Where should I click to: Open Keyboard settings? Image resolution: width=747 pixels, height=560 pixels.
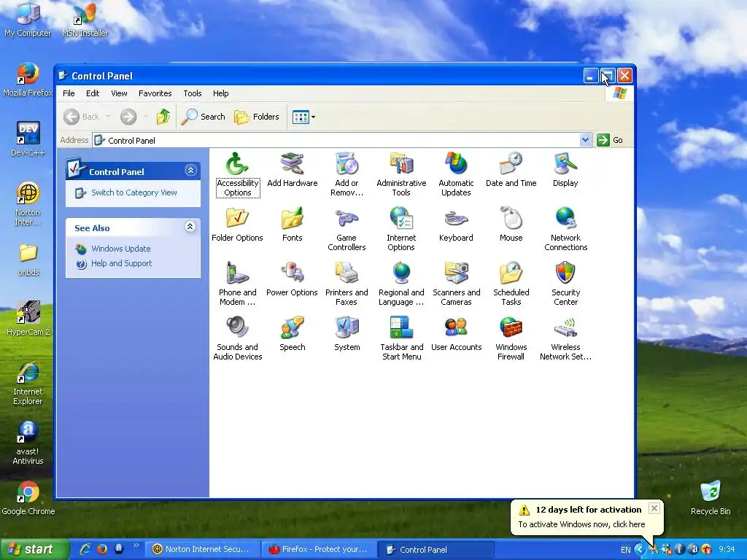[x=456, y=225]
